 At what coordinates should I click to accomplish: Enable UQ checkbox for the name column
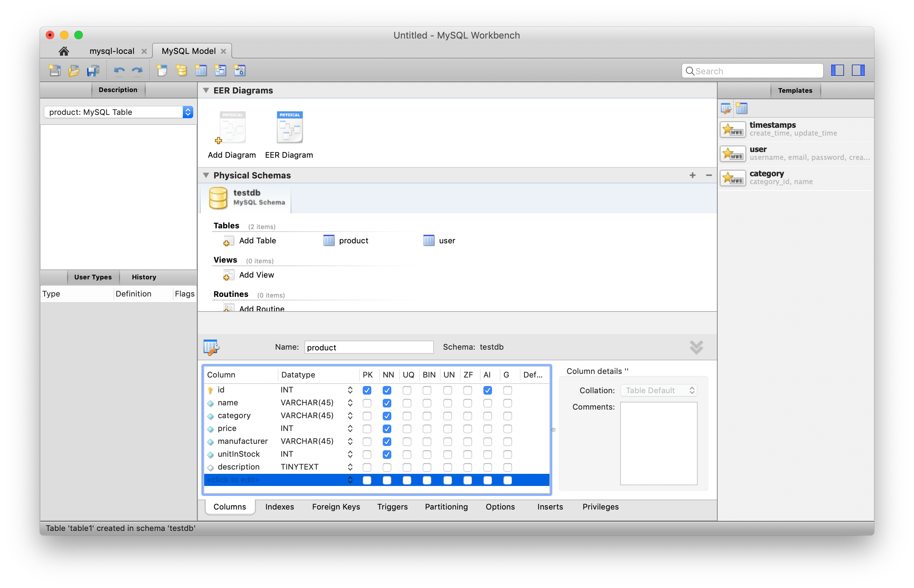click(x=407, y=403)
